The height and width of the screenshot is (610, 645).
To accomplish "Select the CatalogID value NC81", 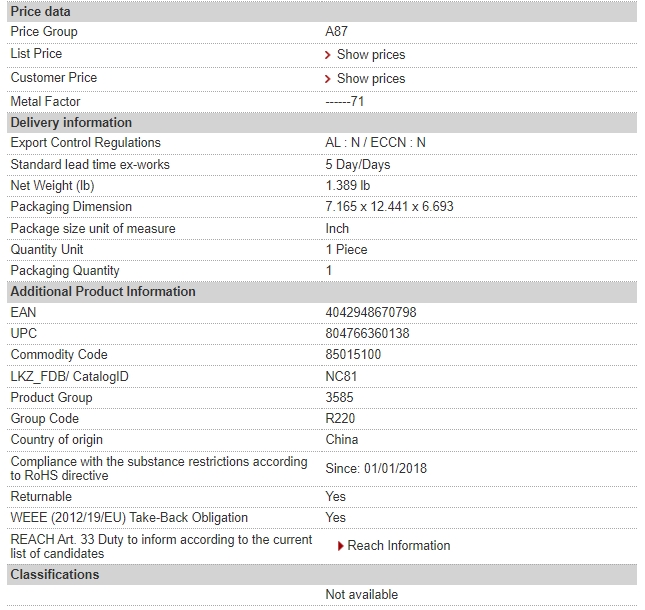I will 341,376.
